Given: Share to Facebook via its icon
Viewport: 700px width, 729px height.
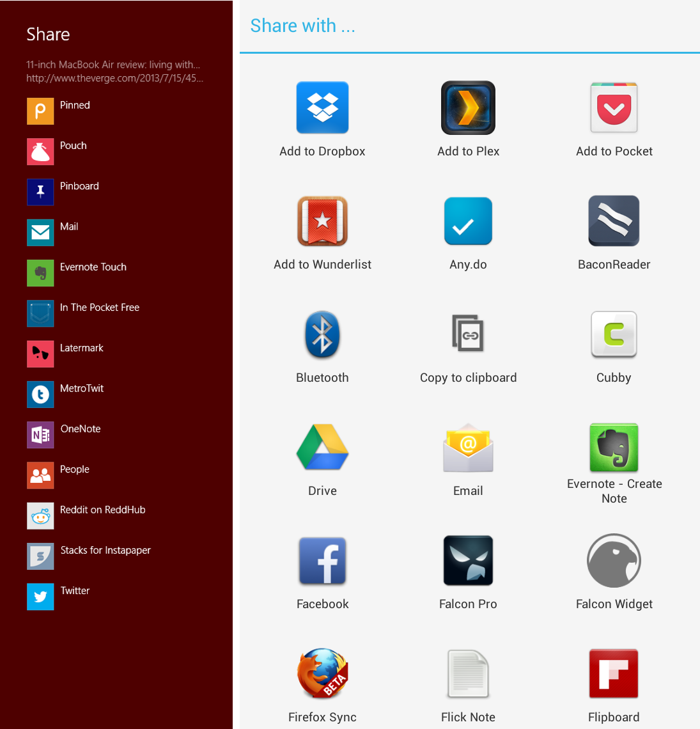Looking at the screenshot, I should coord(322,561).
